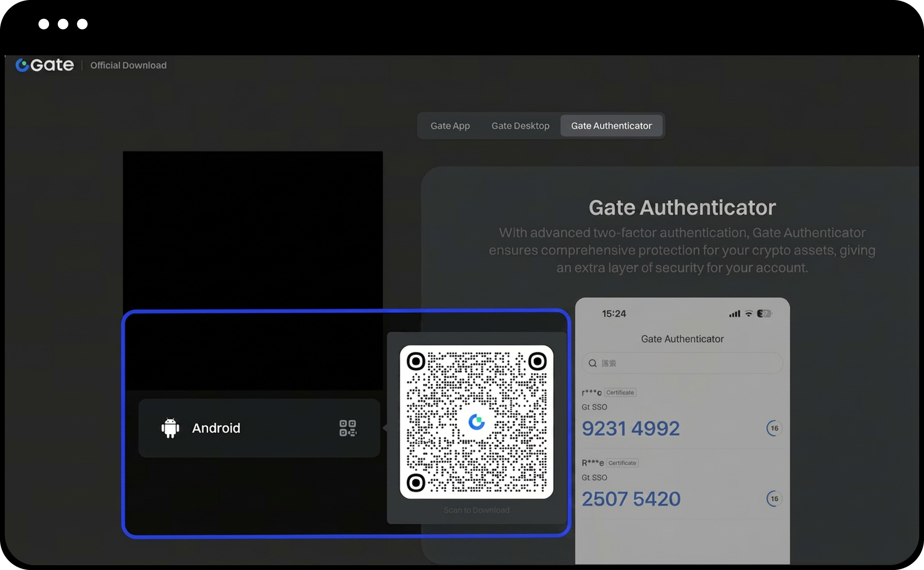The width and height of the screenshot is (924, 570).
Task: Click the first 16-second countdown timer circle
Action: coord(774,428)
